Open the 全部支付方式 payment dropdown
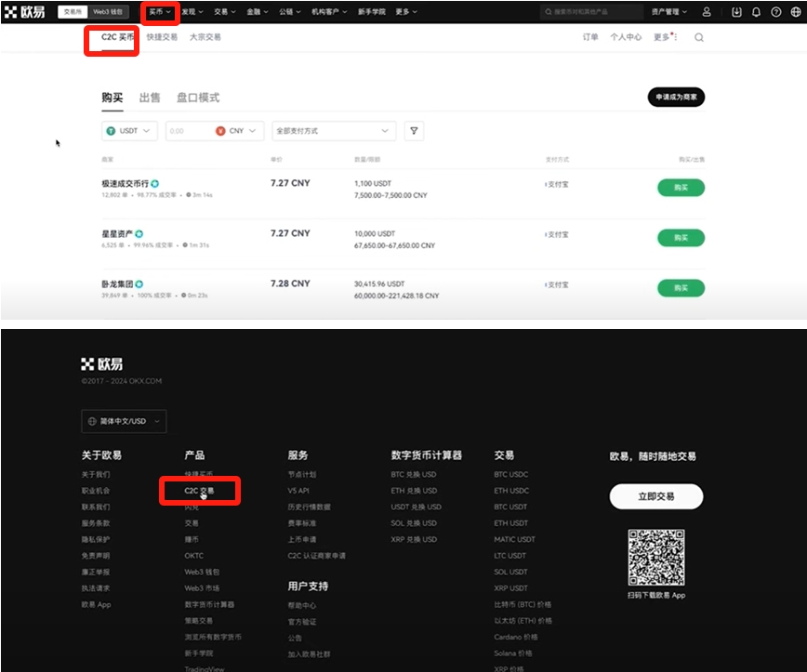 point(334,131)
